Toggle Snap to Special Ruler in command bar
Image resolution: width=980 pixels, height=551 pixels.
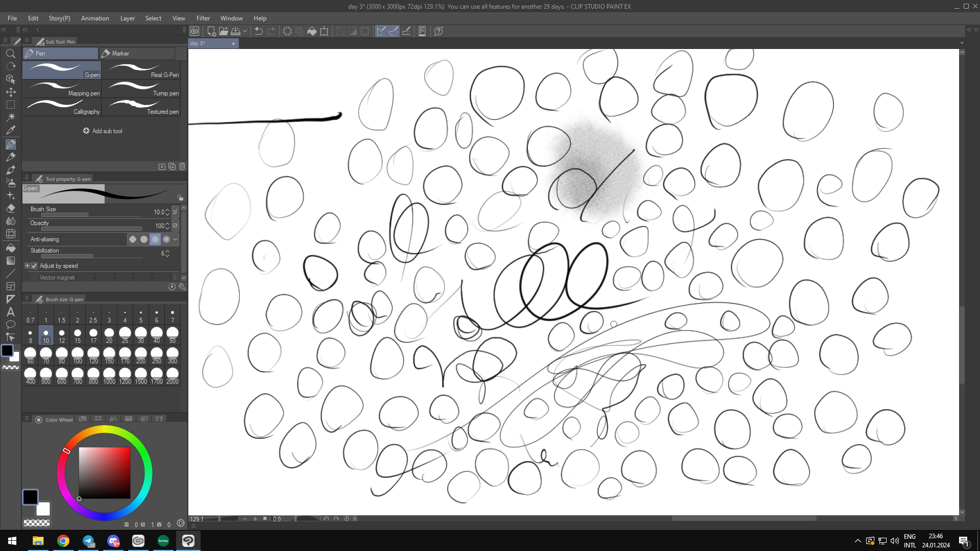(x=394, y=31)
